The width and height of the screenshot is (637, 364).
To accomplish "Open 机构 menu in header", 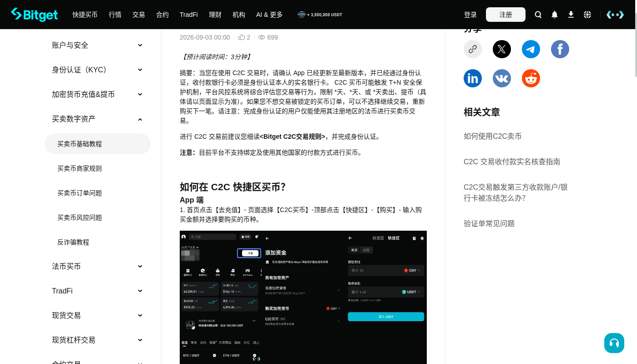I will [x=239, y=15].
